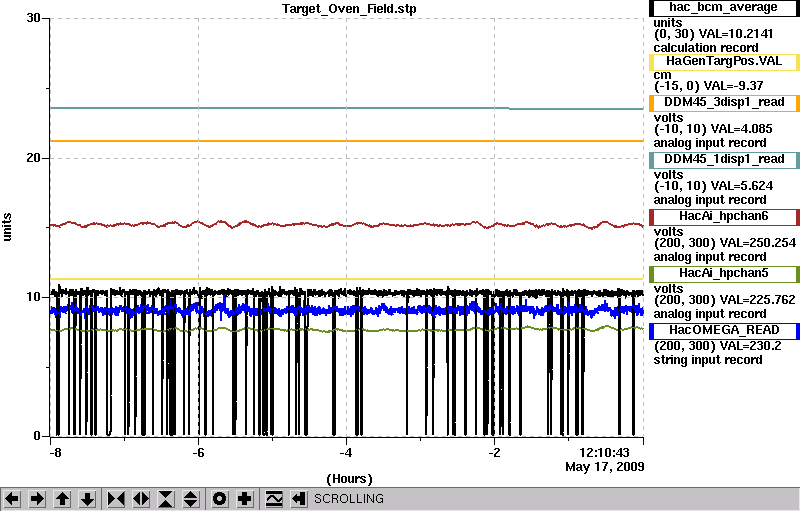Click the x-axis tick label -8

[x=56, y=453]
